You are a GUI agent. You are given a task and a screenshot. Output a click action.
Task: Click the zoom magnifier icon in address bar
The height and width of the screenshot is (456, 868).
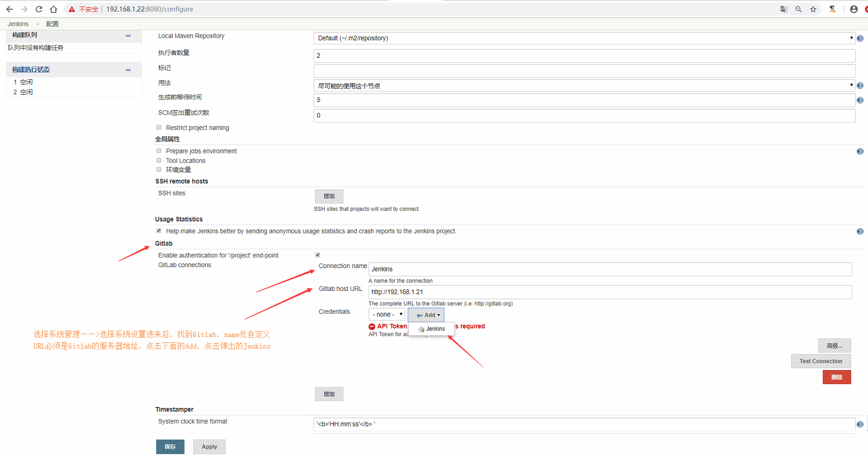click(798, 9)
